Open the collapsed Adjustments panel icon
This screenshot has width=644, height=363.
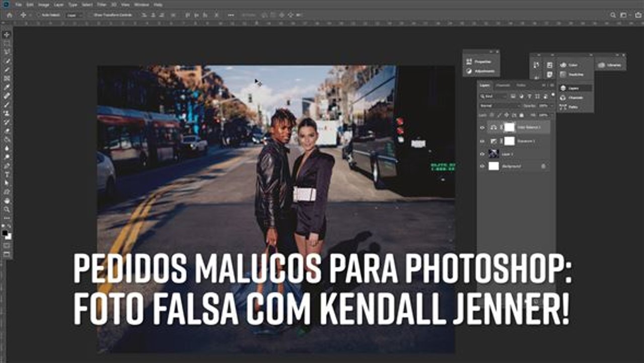[x=469, y=71]
